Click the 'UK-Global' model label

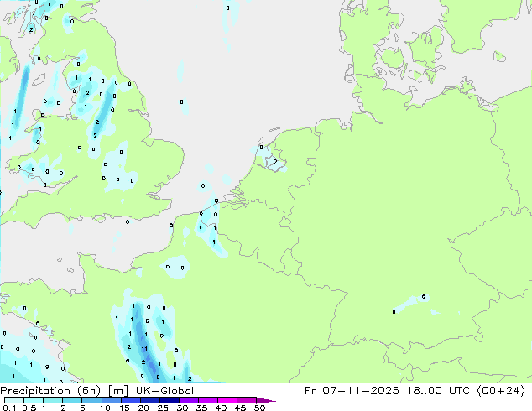click(164, 391)
